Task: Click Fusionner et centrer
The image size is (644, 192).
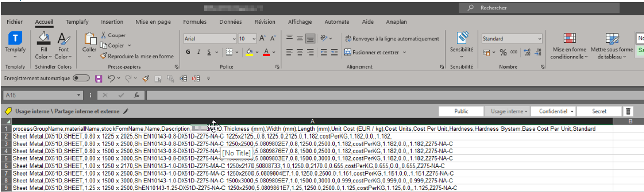Action: coord(372,52)
